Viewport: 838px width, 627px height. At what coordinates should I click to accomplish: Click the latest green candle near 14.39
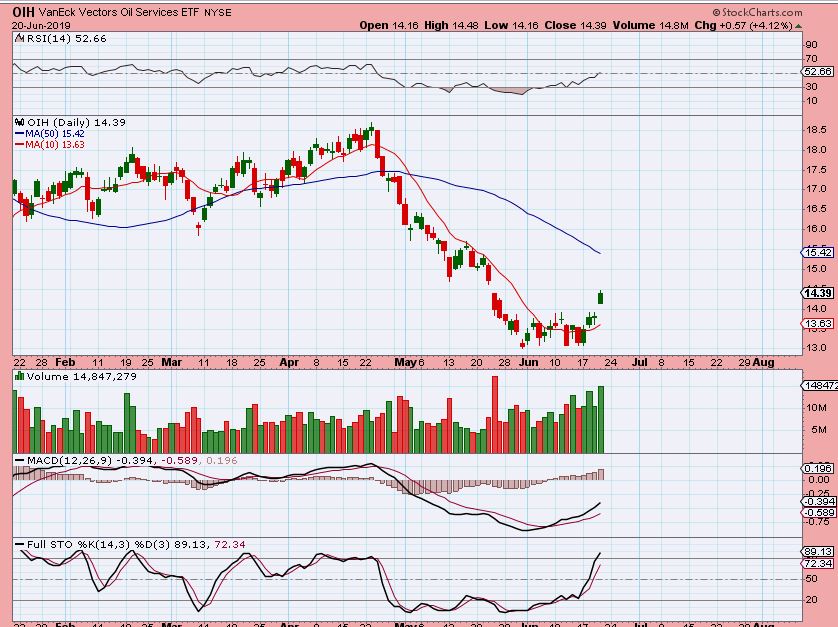[601, 297]
